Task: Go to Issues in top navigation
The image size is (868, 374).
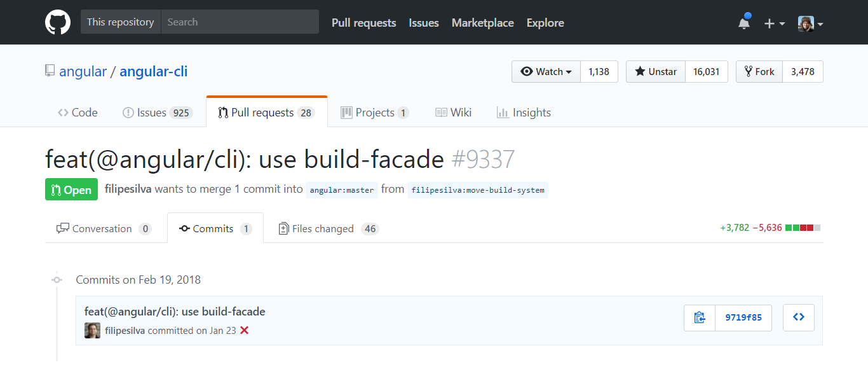Action: tap(424, 23)
